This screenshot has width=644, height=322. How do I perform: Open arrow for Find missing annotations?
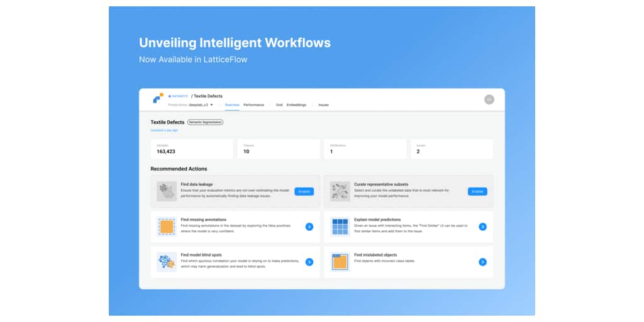tap(309, 226)
